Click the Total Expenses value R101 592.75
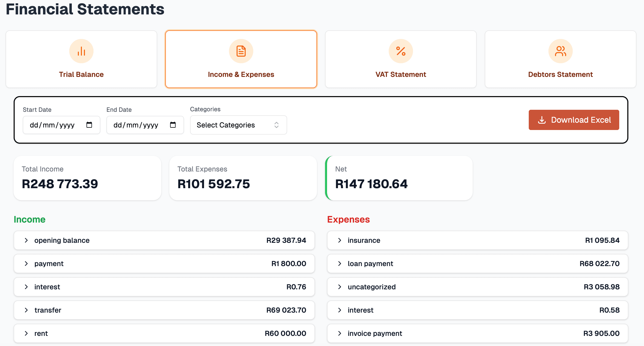This screenshot has height=346, width=644. click(214, 184)
